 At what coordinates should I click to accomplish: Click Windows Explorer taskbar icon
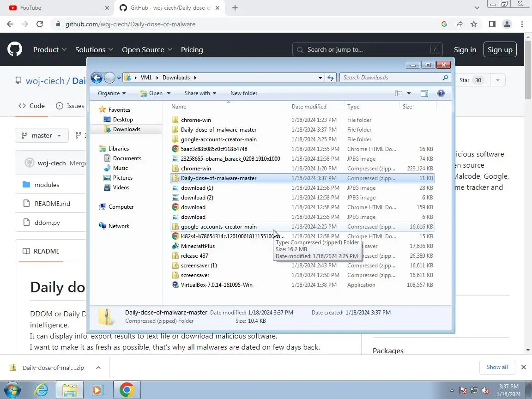[70, 390]
